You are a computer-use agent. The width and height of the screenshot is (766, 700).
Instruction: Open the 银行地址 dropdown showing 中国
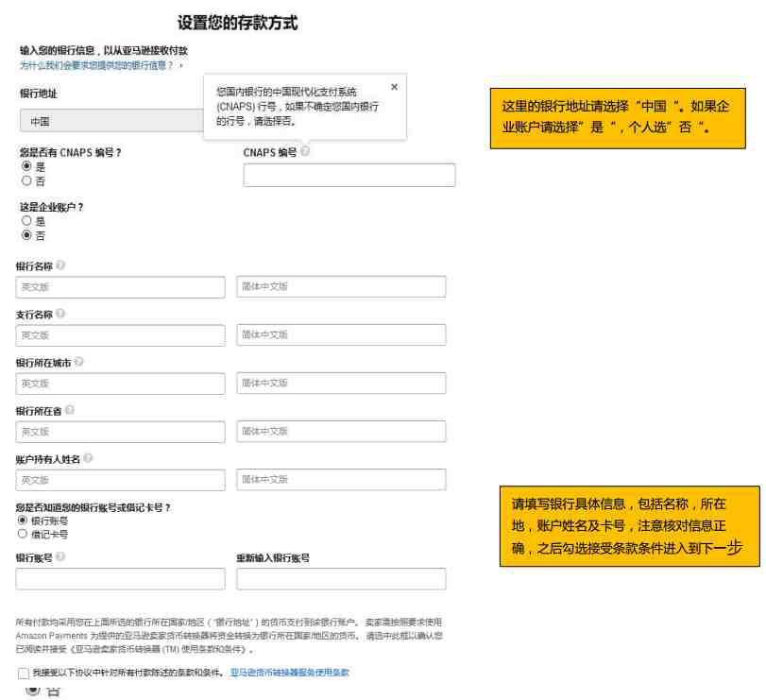click(111, 121)
